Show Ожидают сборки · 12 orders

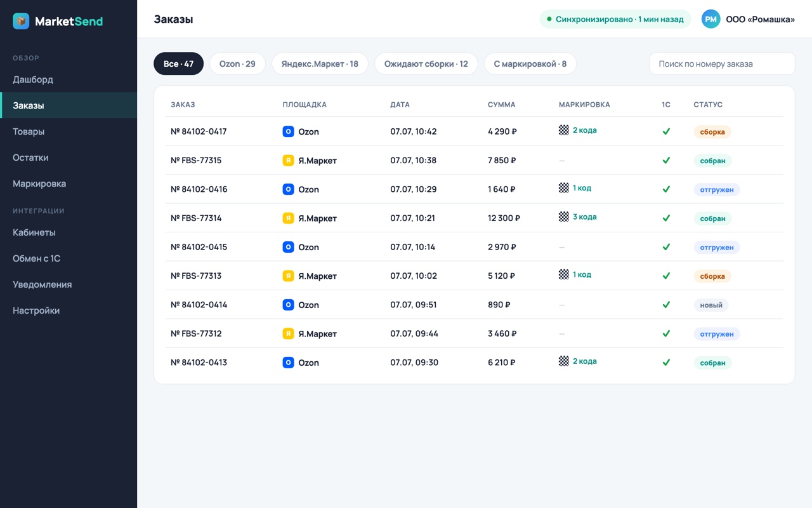pos(426,63)
